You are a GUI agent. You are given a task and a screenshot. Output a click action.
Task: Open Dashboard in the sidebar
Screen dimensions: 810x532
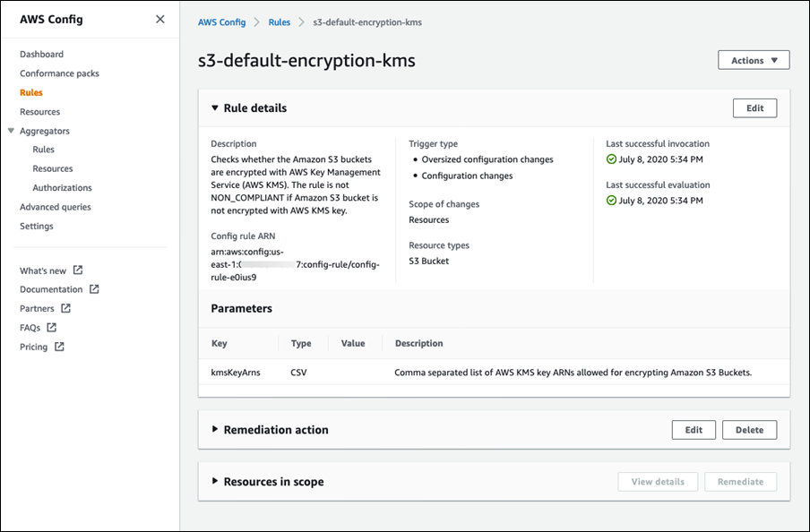41,55
